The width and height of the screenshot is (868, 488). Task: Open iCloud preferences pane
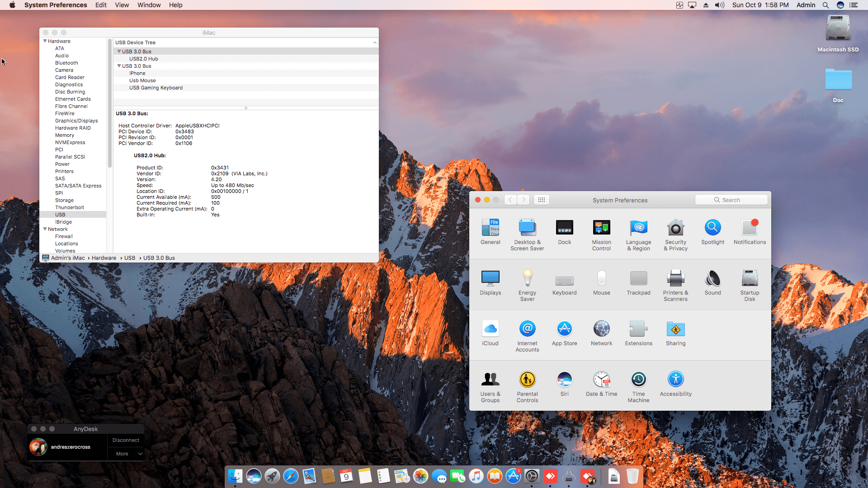tap(490, 333)
